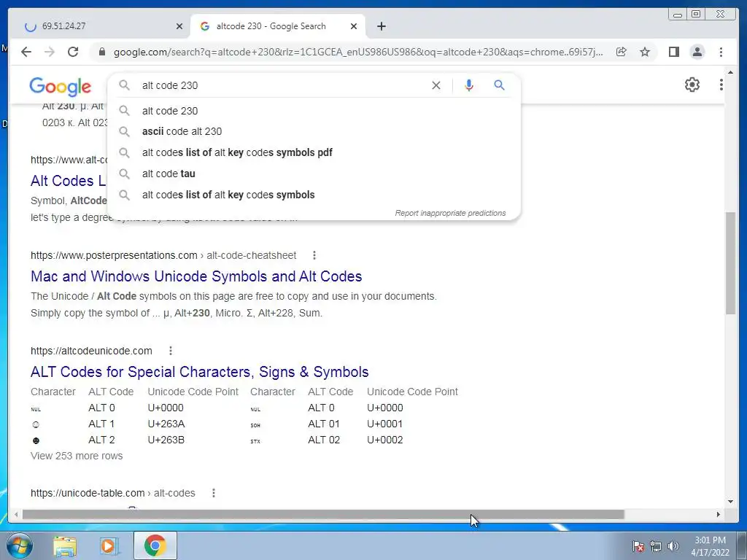Image resolution: width=747 pixels, height=560 pixels.
Task: Open result options for unicode-table.com
Action: coord(214,493)
